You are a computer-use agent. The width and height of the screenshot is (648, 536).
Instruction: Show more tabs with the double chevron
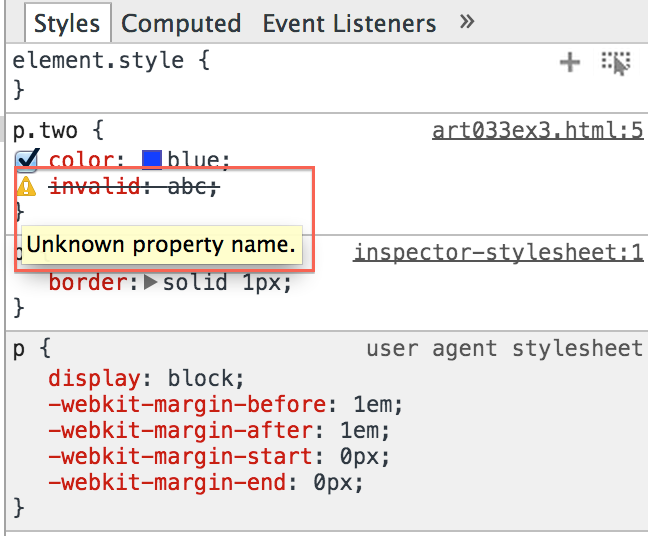pos(467,21)
